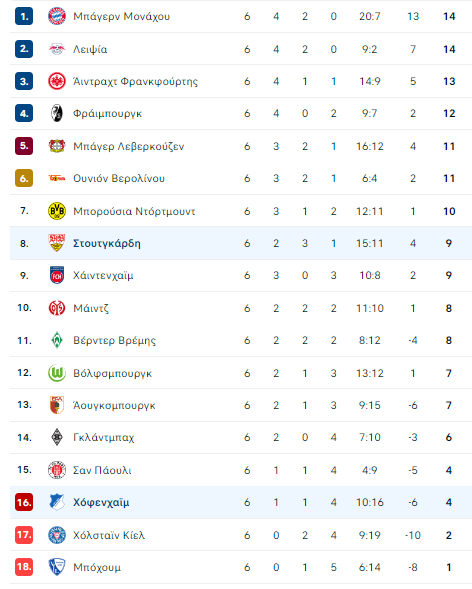The height and width of the screenshot is (589, 472).
Task: Open highlighted team Στουτγκάρδη
Action: point(107,243)
